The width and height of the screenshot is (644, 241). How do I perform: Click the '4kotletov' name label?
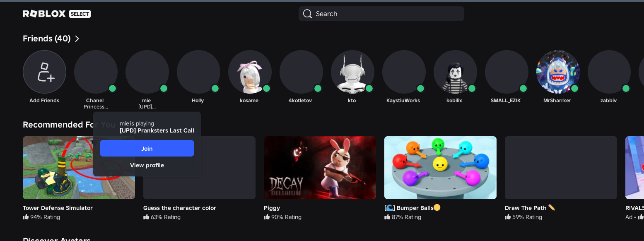click(x=300, y=101)
